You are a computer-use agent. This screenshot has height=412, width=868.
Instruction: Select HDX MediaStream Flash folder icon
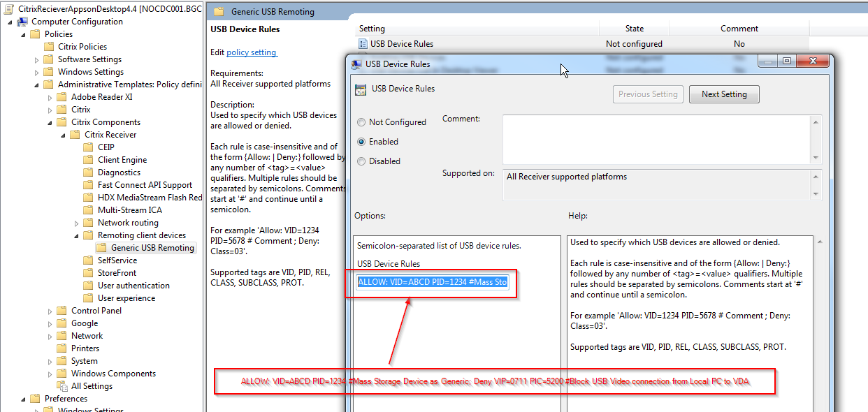tap(87, 198)
